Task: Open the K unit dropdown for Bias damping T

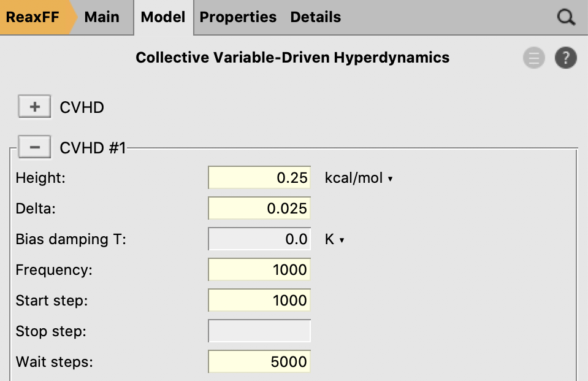Action: (x=334, y=239)
